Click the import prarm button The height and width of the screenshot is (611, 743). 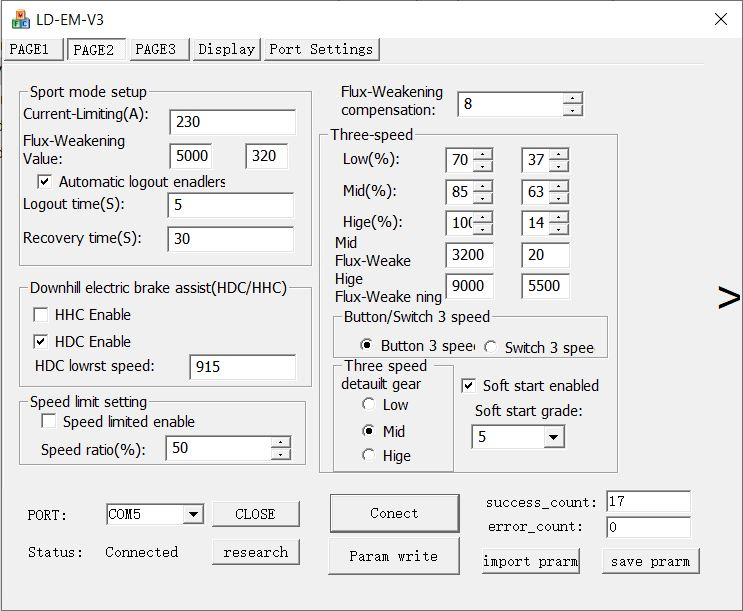point(530,561)
